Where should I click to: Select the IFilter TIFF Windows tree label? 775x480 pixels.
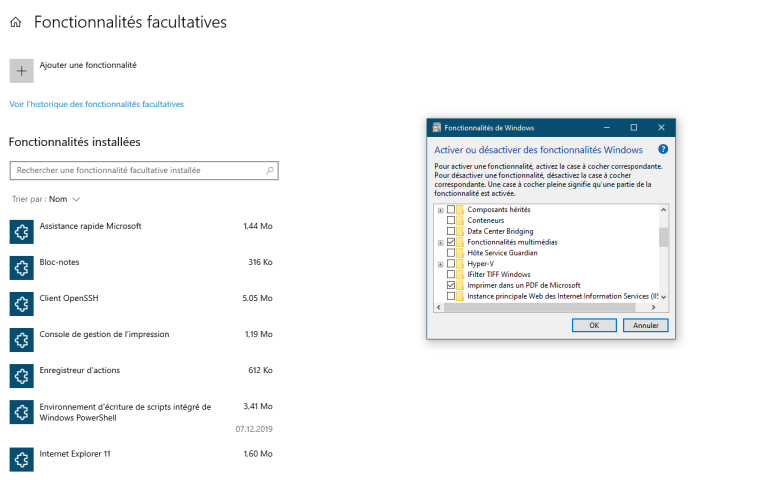(499, 274)
